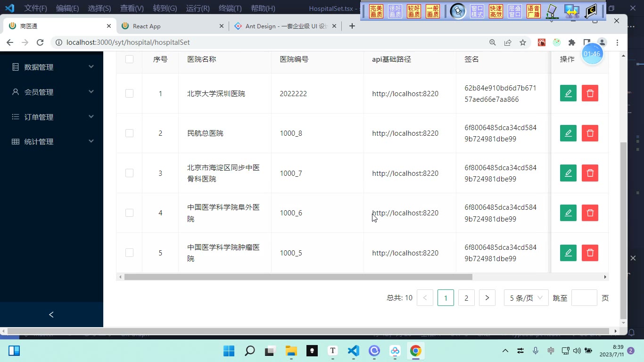Delete the 民航总医院 record
Screen dimensions: 644x362
coord(590,133)
